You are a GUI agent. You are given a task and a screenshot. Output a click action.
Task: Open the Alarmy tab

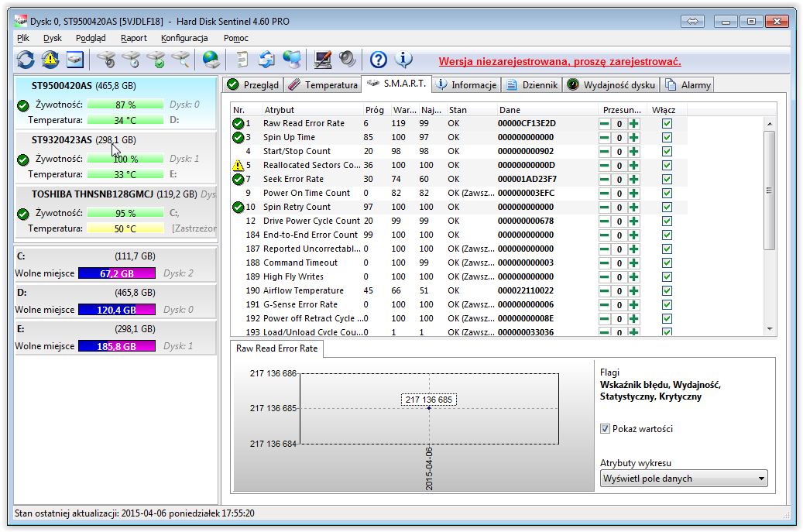pyautogui.click(x=688, y=84)
